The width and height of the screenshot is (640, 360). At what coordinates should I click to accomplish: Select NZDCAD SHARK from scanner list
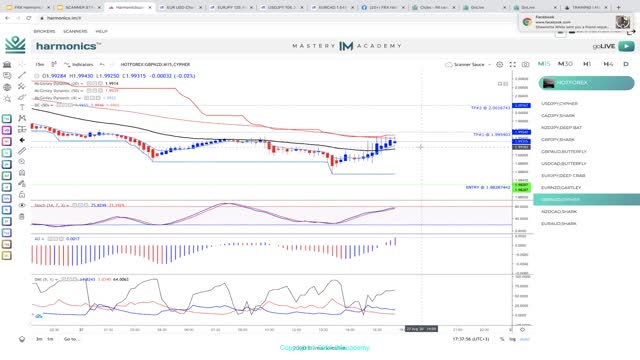click(x=559, y=212)
